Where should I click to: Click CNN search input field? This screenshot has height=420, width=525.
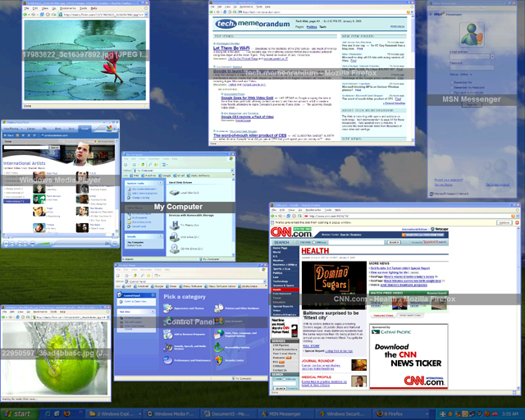[x=356, y=242]
